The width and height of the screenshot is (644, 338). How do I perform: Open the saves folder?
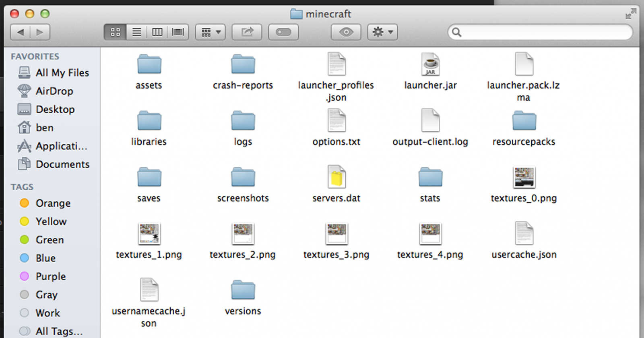tap(149, 177)
